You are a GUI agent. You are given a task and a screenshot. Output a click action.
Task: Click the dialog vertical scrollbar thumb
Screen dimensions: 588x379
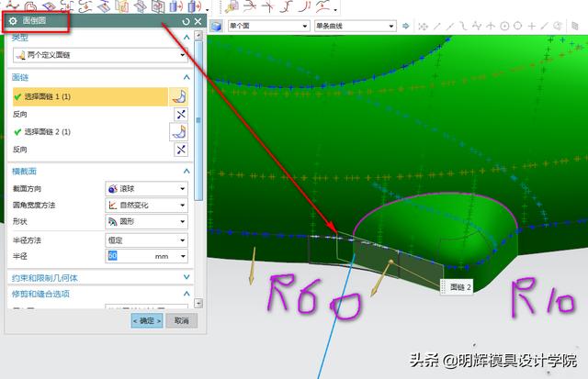click(198, 120)
